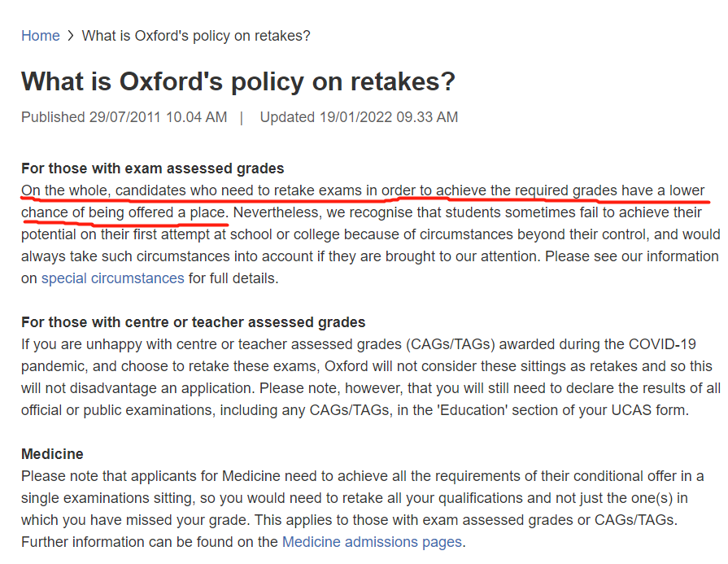Click the Updated 19/01/2022 timestamp
Viewport: 728px width, 564px height.
click(359, 117)
